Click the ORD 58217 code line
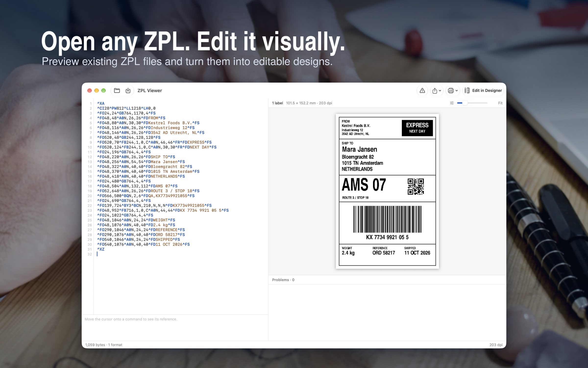Viewport: 588px width, 368px height. (141, 235)
